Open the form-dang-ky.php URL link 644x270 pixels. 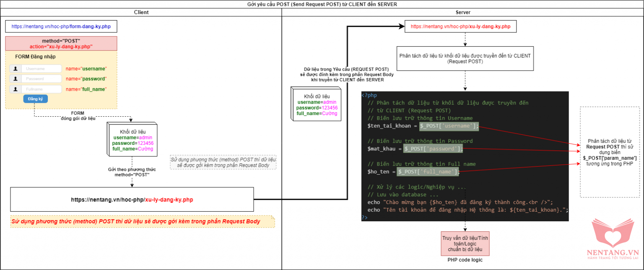(x=61, y=26)
